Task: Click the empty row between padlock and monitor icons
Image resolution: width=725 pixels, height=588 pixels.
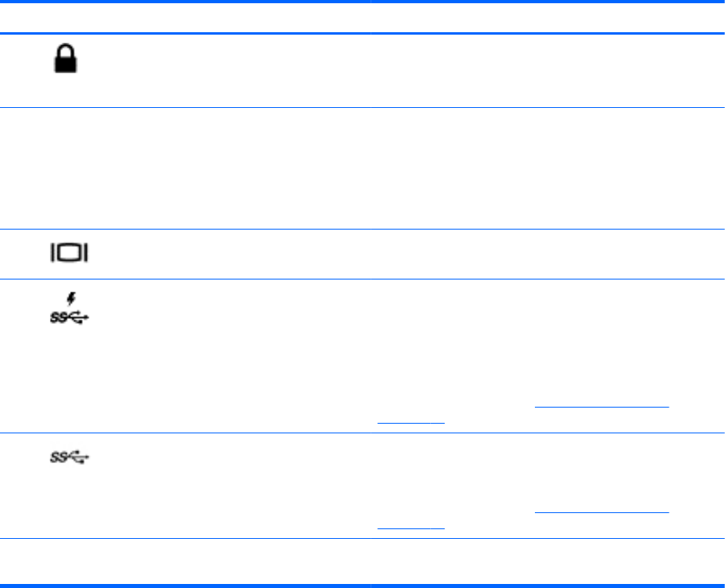Action: (x=362, y=168)
